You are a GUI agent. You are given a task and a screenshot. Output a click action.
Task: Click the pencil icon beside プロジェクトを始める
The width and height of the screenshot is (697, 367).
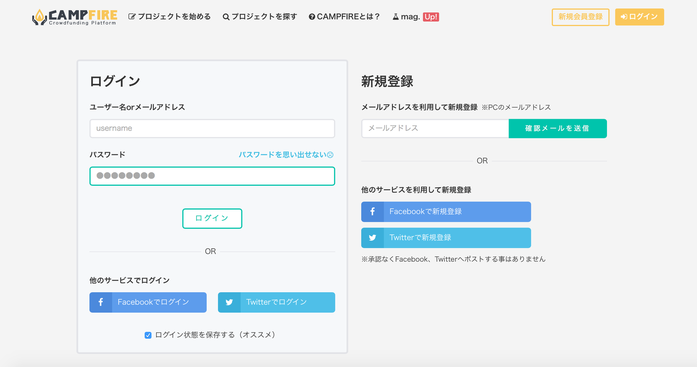132,17
